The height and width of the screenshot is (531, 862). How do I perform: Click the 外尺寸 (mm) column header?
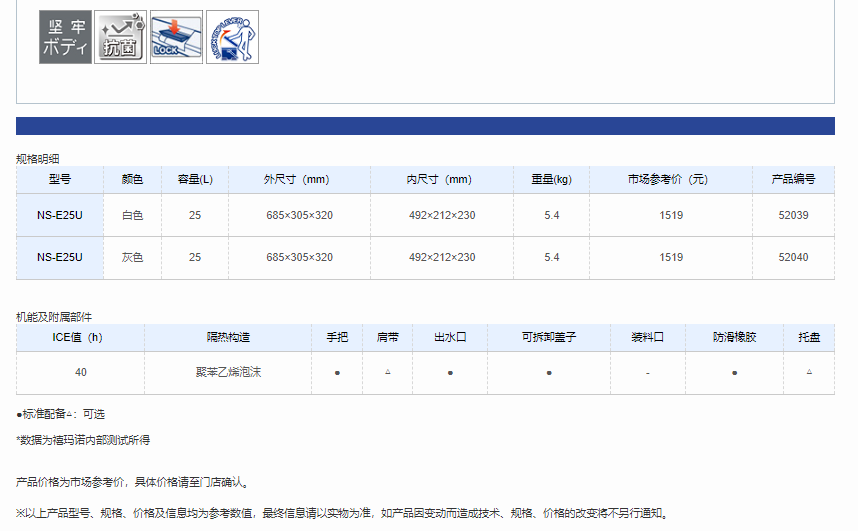coord(300,179)
